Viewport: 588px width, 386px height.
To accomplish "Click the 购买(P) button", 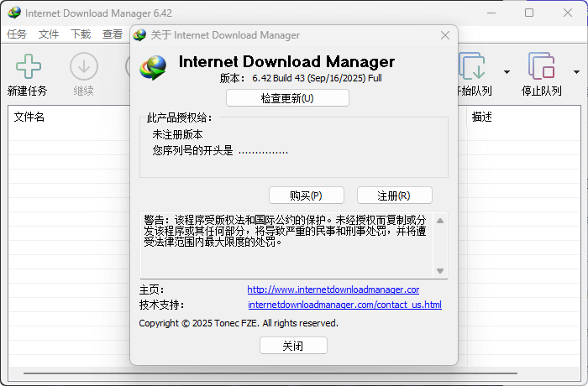I will (x=307, y=196).
